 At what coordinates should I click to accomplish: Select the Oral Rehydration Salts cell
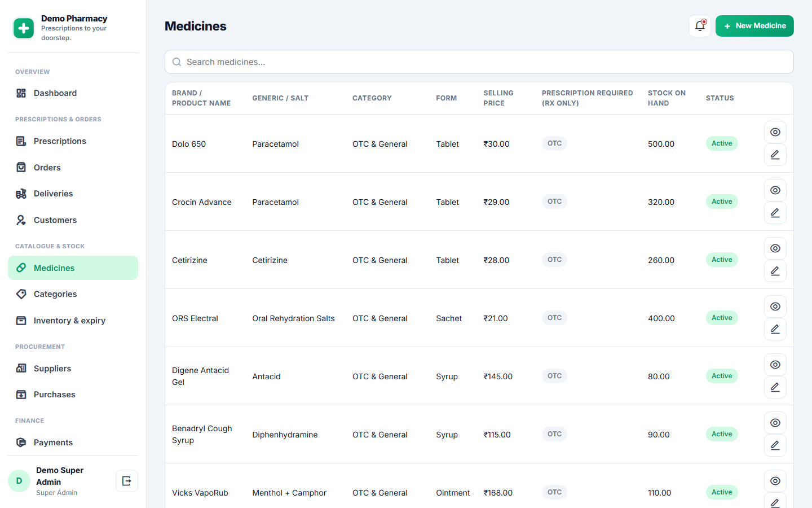(x=293, y=318)
